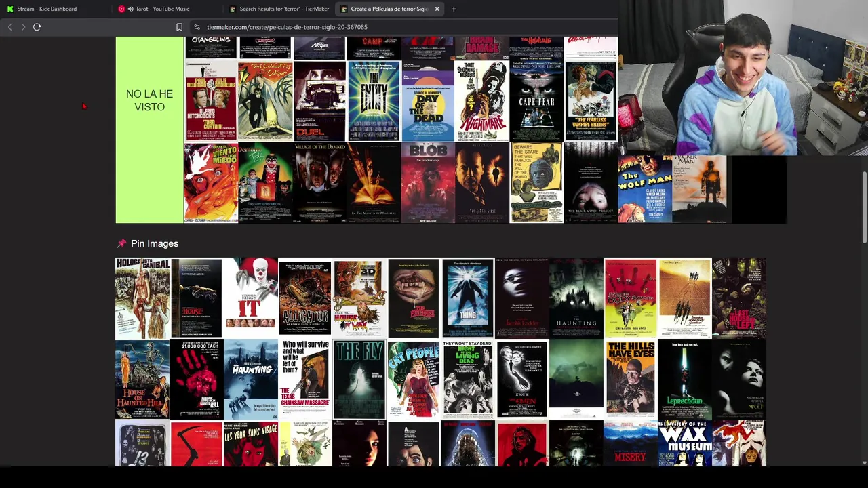Reload the TierMaker page
The image size is (868, 488).
(x=37, y=27)
